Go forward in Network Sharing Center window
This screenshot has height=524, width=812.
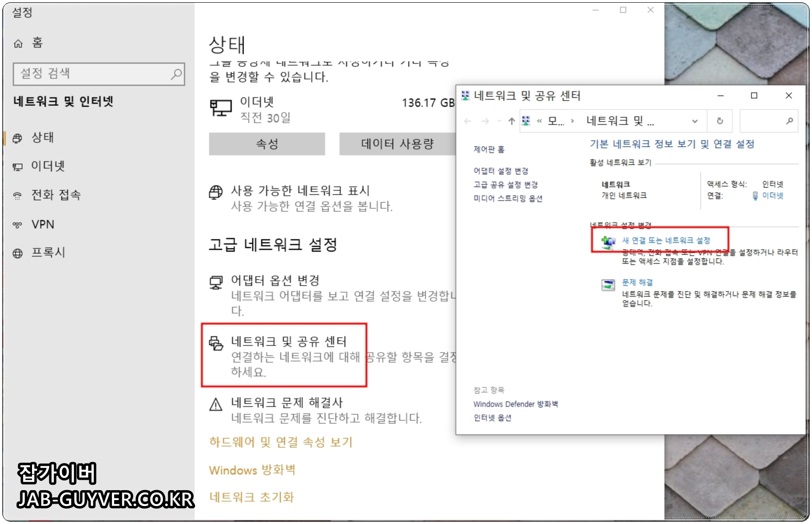click(x=485, y=121)
